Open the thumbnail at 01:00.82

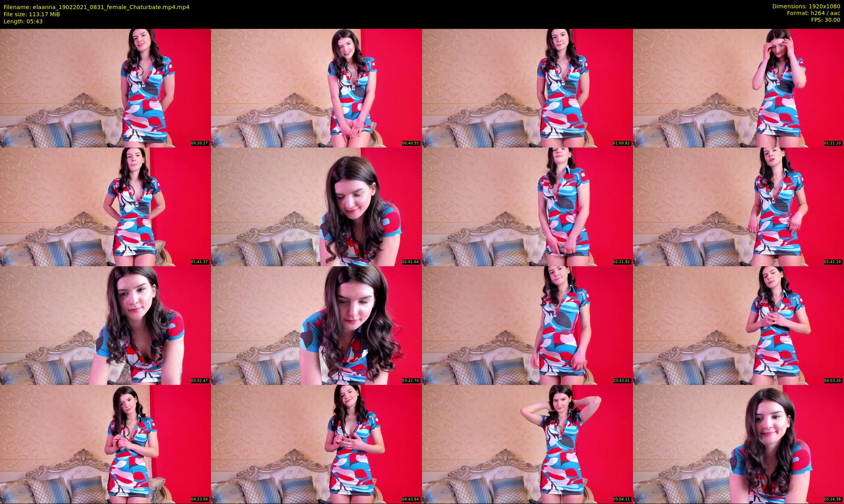[x=527, y=88]
